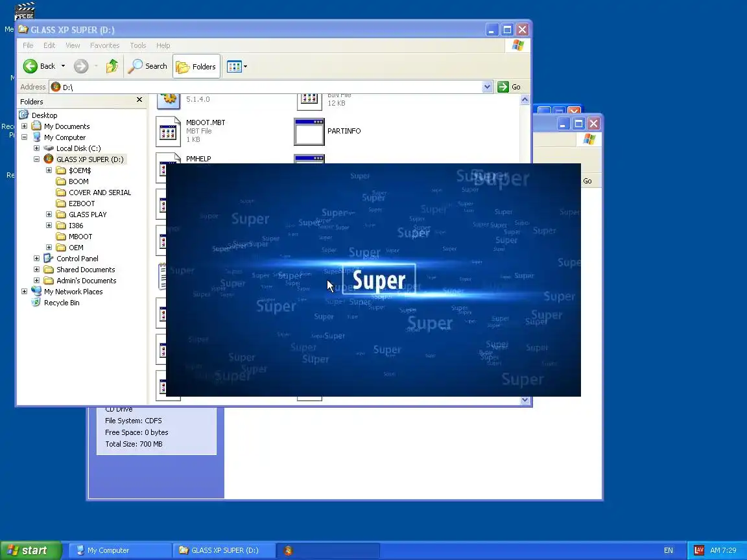Click the GLASS XP SUPER (D:) disc icon
Image resolution: width=747 pixels, height=560 pixels.
point(49,159)
